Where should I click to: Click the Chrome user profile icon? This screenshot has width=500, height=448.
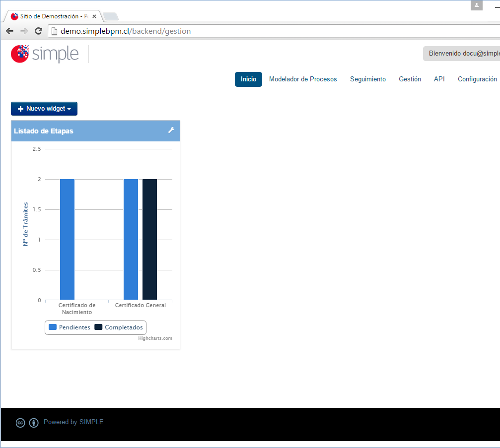pyautogui.click(x=476, y=5)
